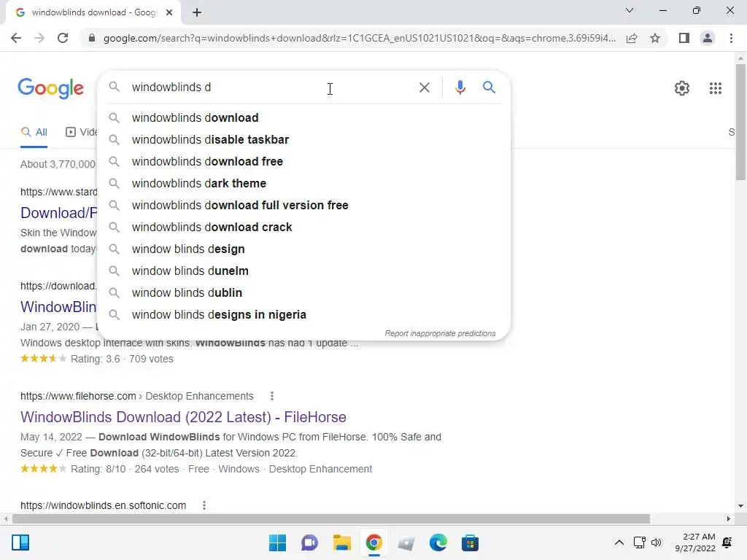The height and width of the screenshot is (560, 747).
Task: Choose suggestion 'windowblinds download'
Action: click(x=303, y=117)
